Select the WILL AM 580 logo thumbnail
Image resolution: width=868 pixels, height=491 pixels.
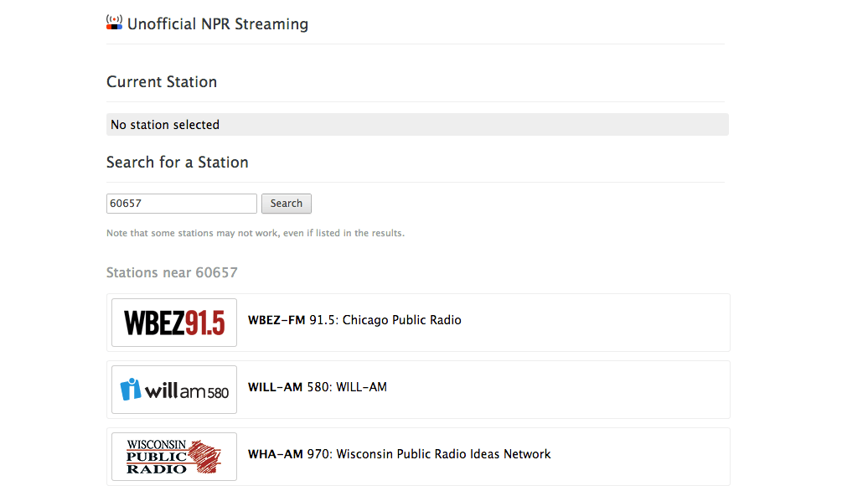(x=174, y=390)
